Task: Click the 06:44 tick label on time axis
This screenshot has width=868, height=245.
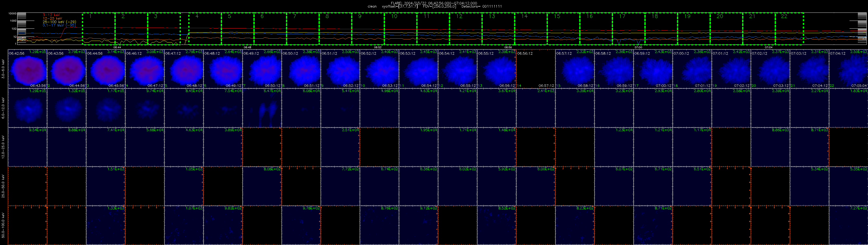Action: tap(117, 47)
